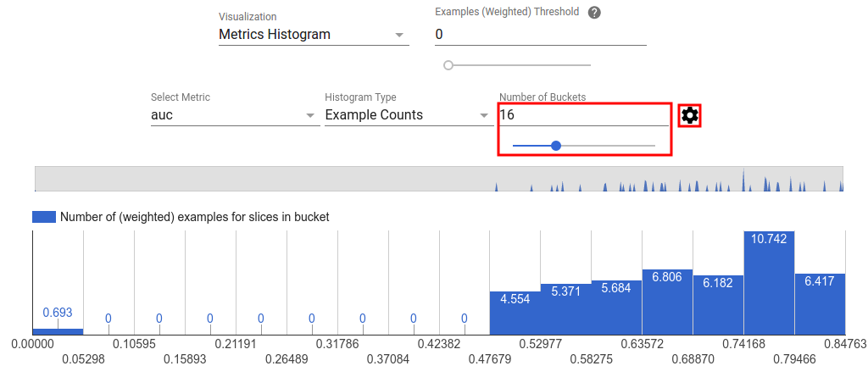The width and height of the screenshot is (868, 366).
Task: Click the Examples Threshold input field
Action: (540, 35)
